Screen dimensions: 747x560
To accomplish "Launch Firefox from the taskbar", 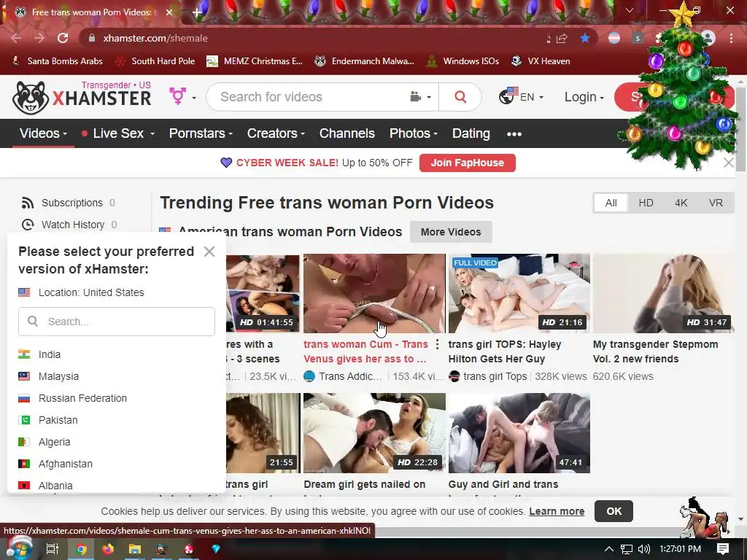I will click(108, 549).
